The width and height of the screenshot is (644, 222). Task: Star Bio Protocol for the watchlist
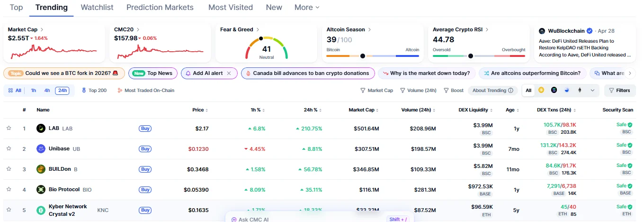(x=9, y=189)
